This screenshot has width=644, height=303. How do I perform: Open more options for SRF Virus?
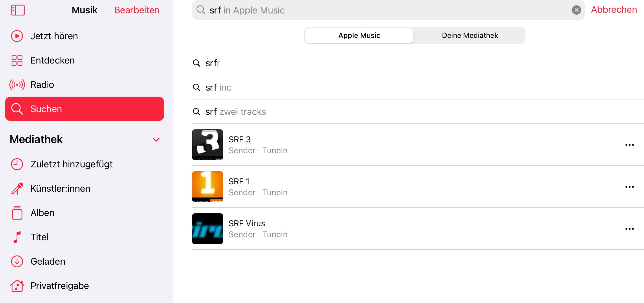pyautogui.click(x=629, y=229)
